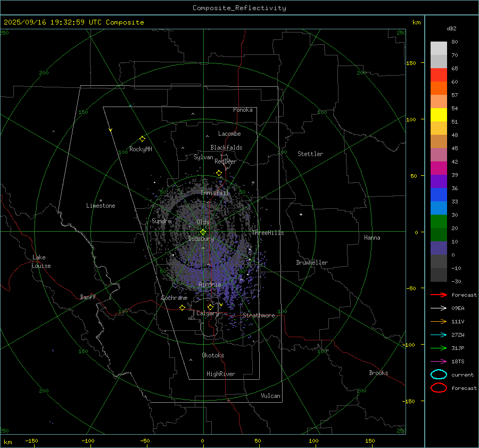Screen dimensions: 479x448
Task: Select the orange 111V arrow legend entry
Action: (439, 321)
